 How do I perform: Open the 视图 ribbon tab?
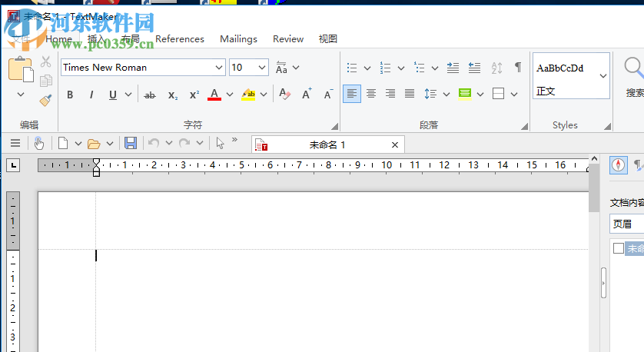tap(327, 39)
